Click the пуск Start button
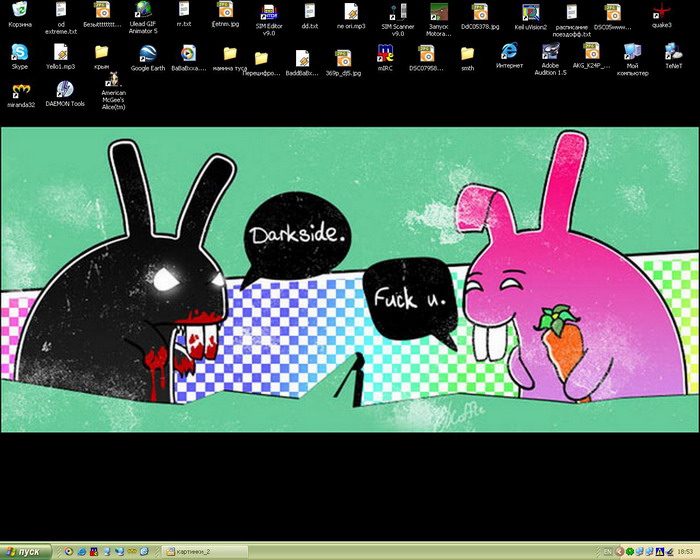Screen dimensions: 700x560 [x=26, y=552]
